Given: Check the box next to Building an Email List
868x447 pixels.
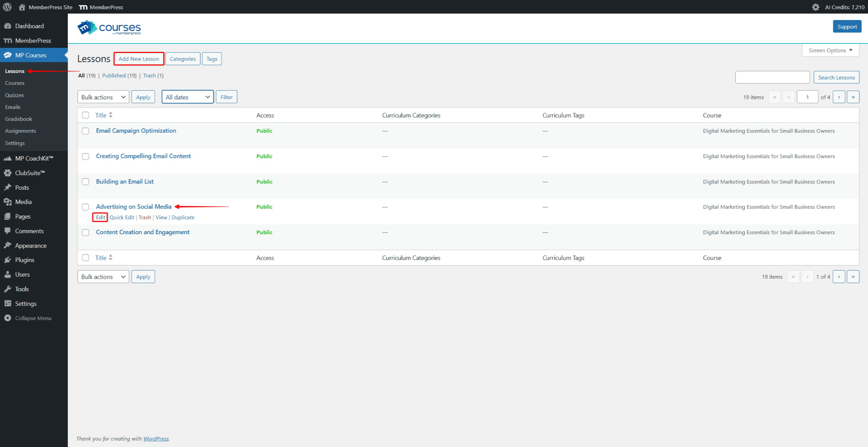Looking at the screenshot, I should [x=85, y=182].
